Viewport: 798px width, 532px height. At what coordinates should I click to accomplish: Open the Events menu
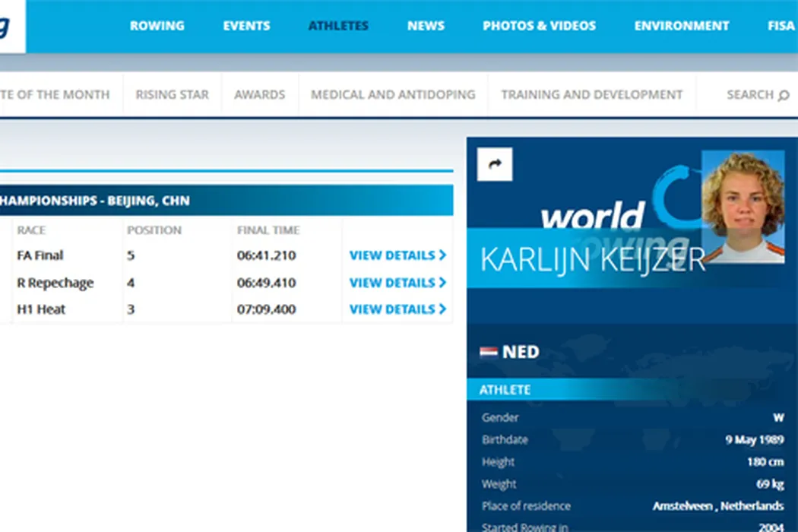[x=246, y=26]
